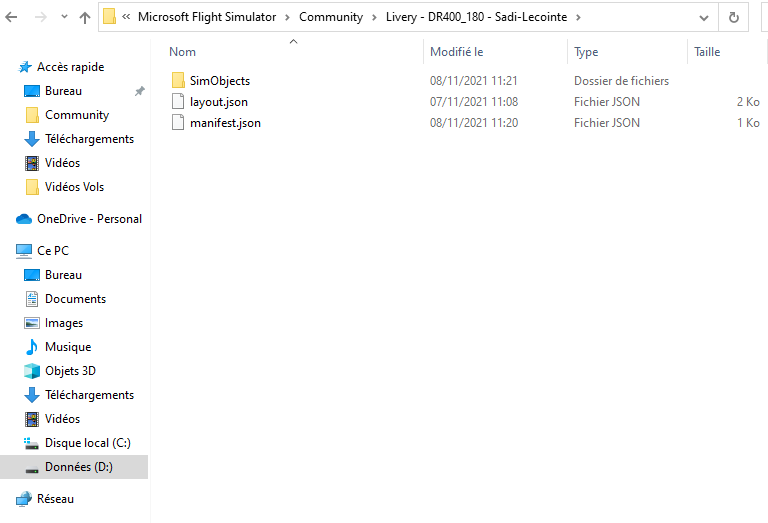This screenshot has height=523, width=768.
Task: Click the 1 Ko size cell
Action: coord(748,123)
